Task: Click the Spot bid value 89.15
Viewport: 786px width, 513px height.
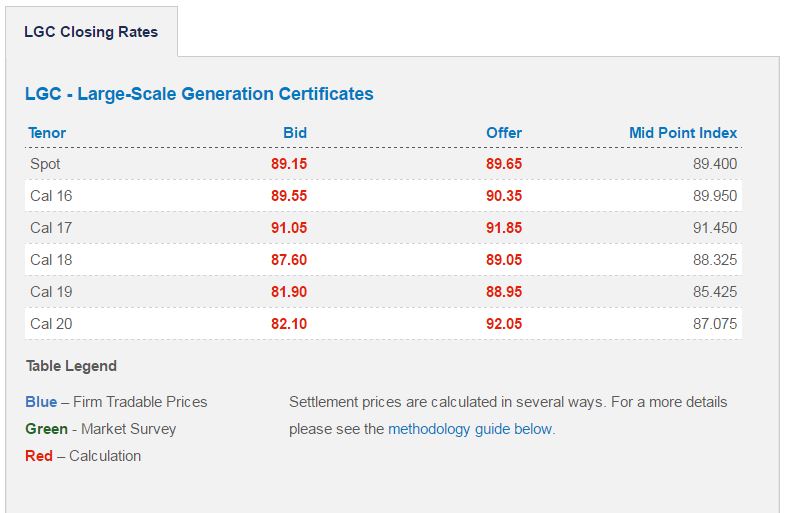Action: [289, 164]
